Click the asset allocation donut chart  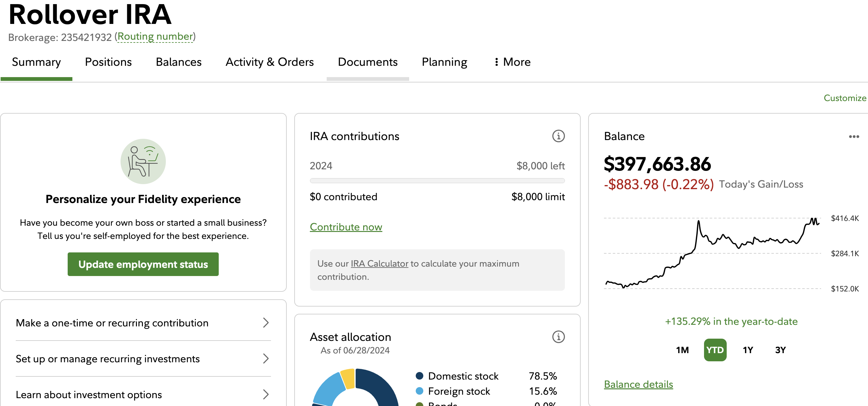coord(356,387)
